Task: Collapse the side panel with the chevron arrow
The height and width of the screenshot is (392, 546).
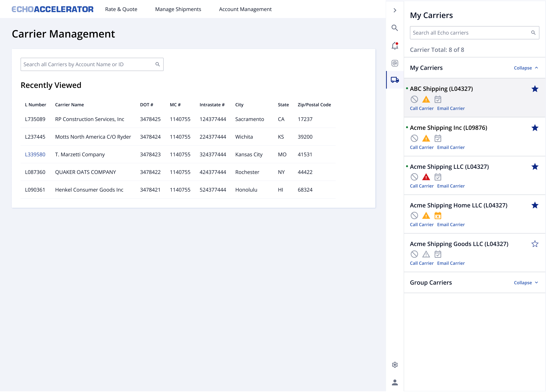Action: tap(395, 10)
